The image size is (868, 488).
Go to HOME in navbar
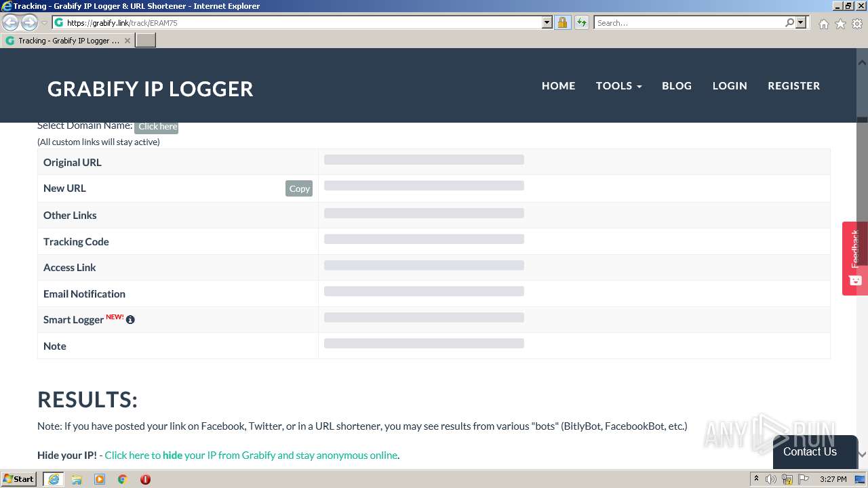558,86
